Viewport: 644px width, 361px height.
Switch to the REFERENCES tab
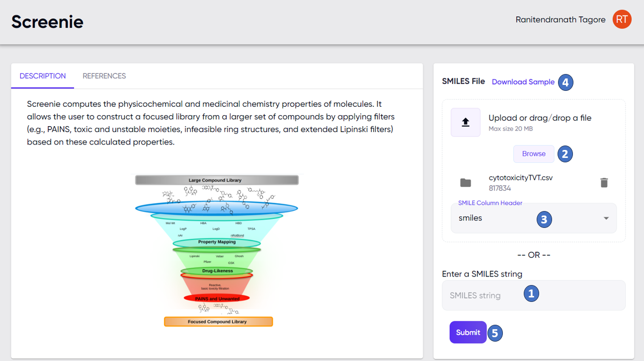click(104, 76)
